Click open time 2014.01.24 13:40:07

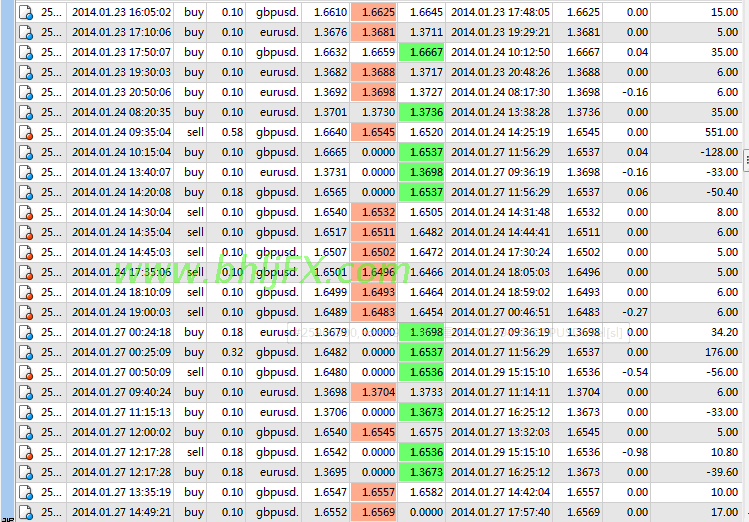point(121,172)
